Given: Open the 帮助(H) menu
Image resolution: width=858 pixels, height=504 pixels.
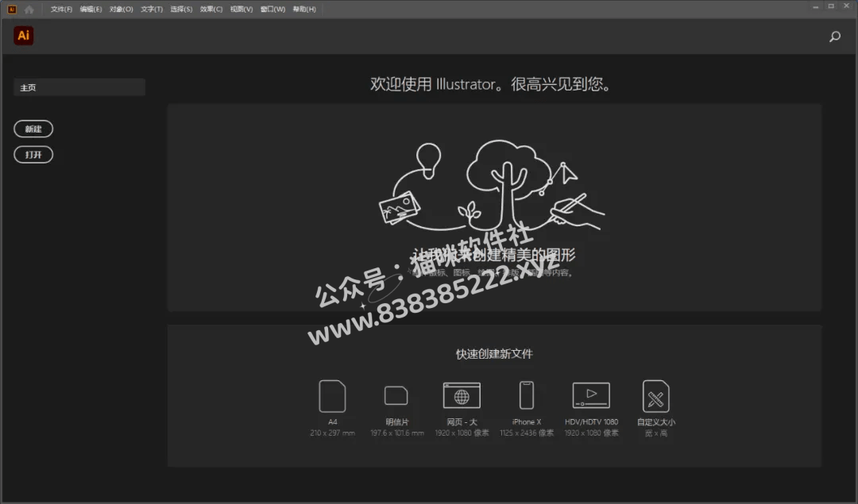Looking at the screenshot, I should point(304,10).
